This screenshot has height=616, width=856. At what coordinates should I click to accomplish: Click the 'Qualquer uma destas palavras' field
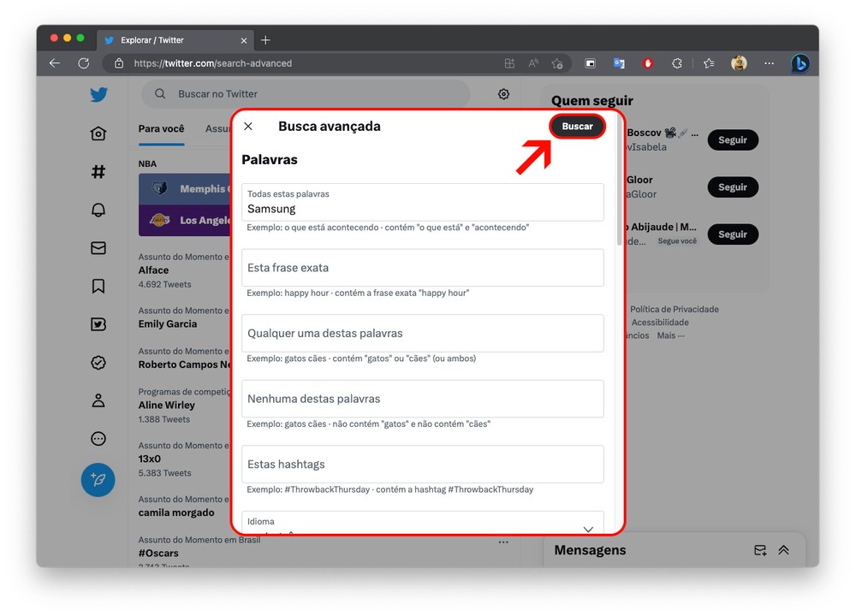423,334
